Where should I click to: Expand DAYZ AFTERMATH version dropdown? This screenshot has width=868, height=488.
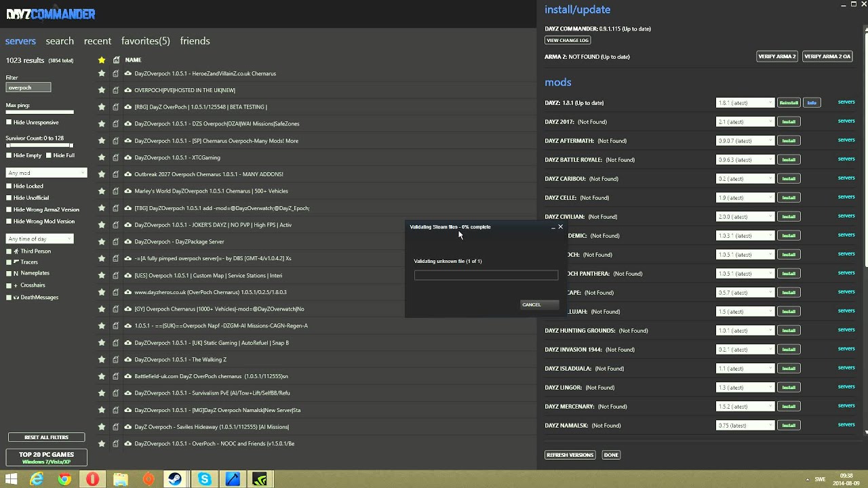coord(745,141)
